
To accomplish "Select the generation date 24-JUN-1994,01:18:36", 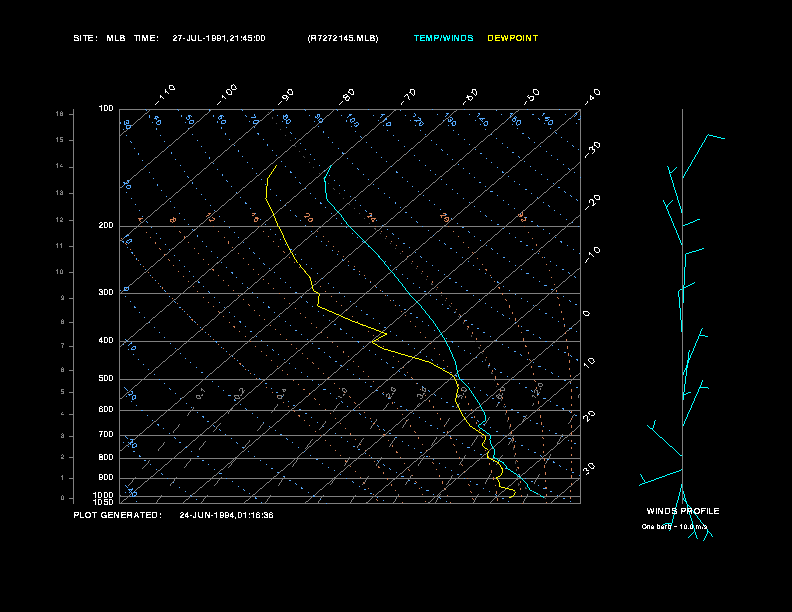I will tap(226, 515).
